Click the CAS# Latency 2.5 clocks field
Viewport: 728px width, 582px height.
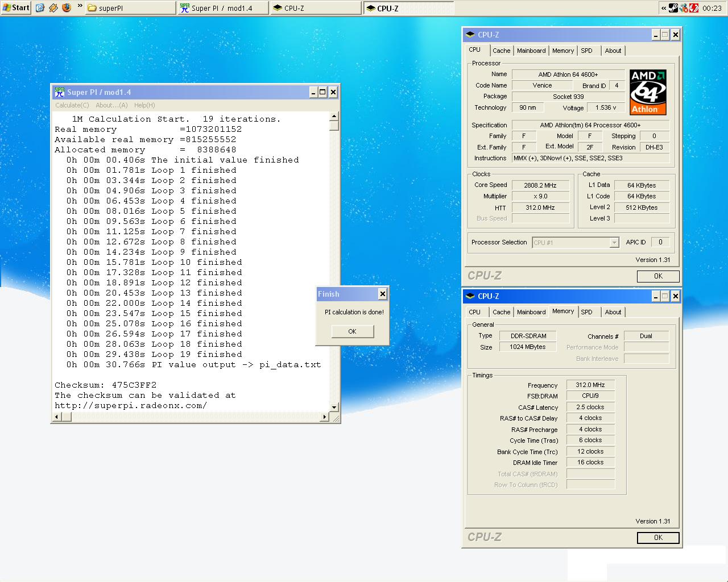pyautogui.click(x=590, y=407)
